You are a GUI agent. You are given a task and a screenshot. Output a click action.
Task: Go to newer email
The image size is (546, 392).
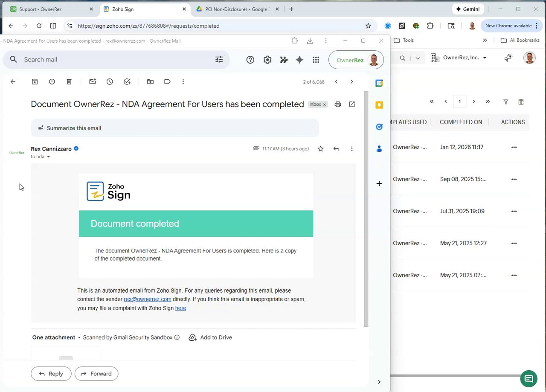click(336, 81)
